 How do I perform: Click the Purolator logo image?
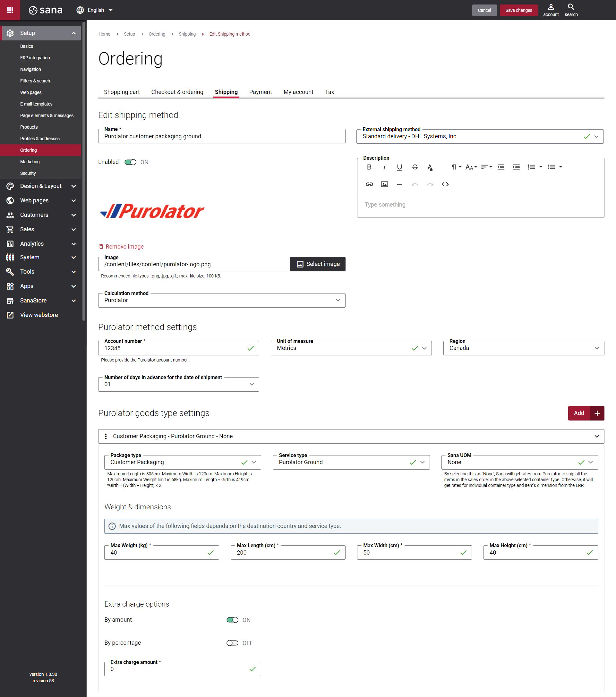pyautogui.click(x=152, y=211)
